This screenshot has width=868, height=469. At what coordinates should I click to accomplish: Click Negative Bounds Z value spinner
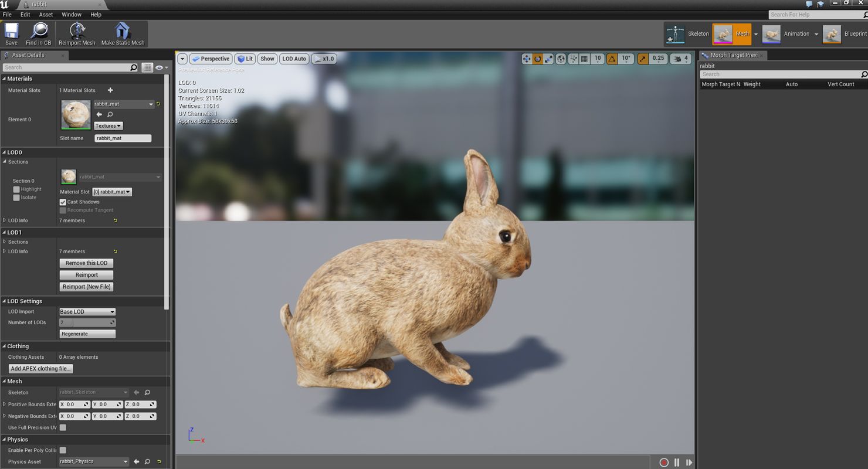click(x=140, y=416)
